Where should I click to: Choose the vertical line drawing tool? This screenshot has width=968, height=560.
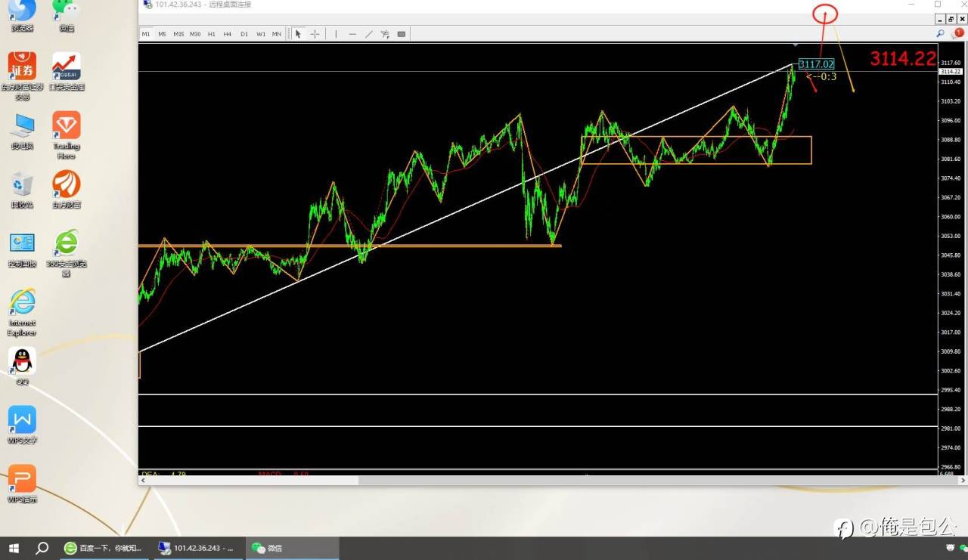pos(336,34)
